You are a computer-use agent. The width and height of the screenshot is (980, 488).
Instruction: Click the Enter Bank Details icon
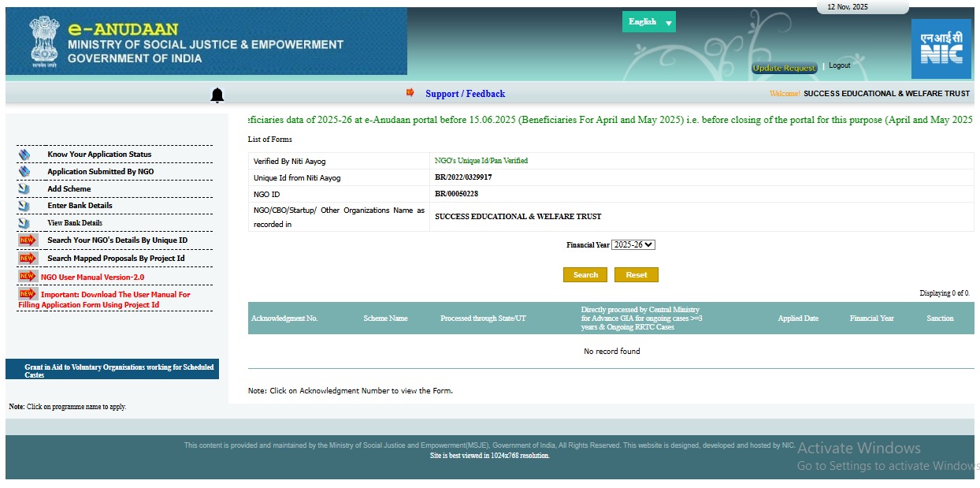click(x=24, y=206)
